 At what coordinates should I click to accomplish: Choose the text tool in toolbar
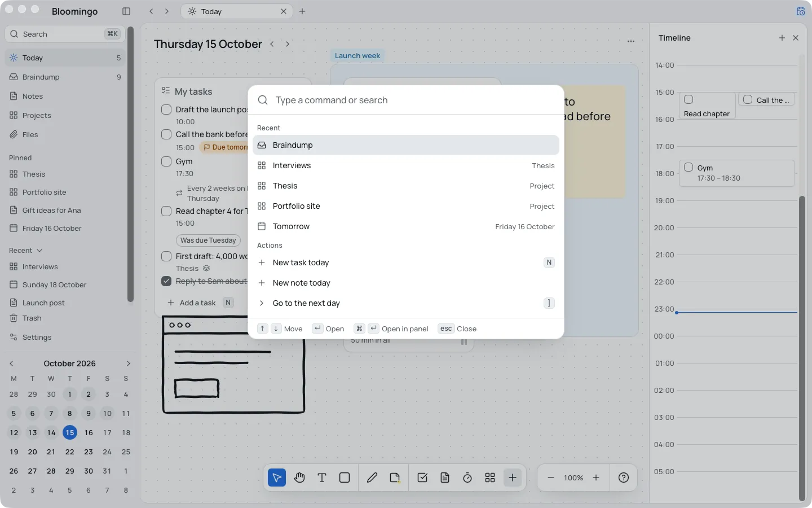tap(322, 478)
